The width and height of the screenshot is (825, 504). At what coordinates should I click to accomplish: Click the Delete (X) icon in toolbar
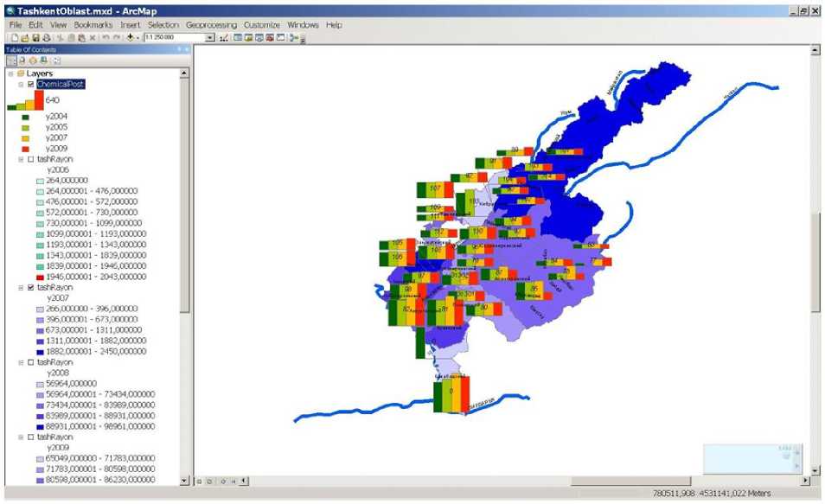pyautogui.click(x=92, y=38)
